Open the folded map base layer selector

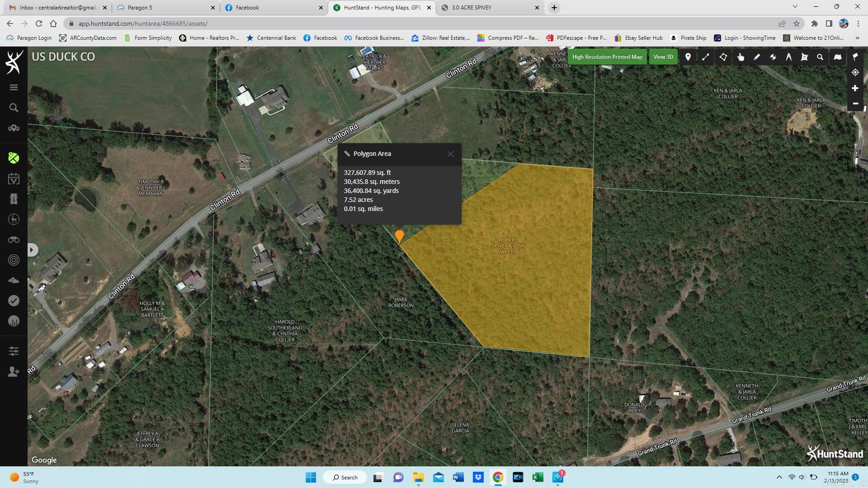coord(838,57)
